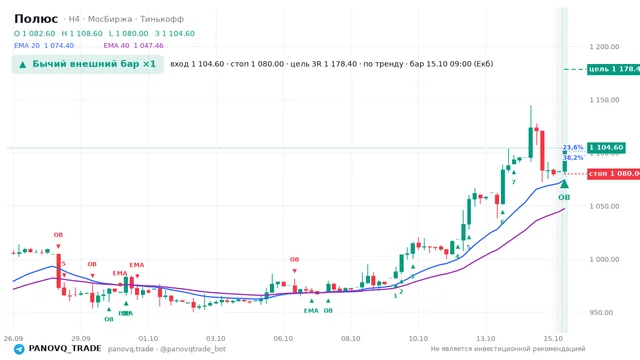
Task: Click the red 'стоп 1 080.0' label
Action: pyautogui.click(x=613, y=173)
